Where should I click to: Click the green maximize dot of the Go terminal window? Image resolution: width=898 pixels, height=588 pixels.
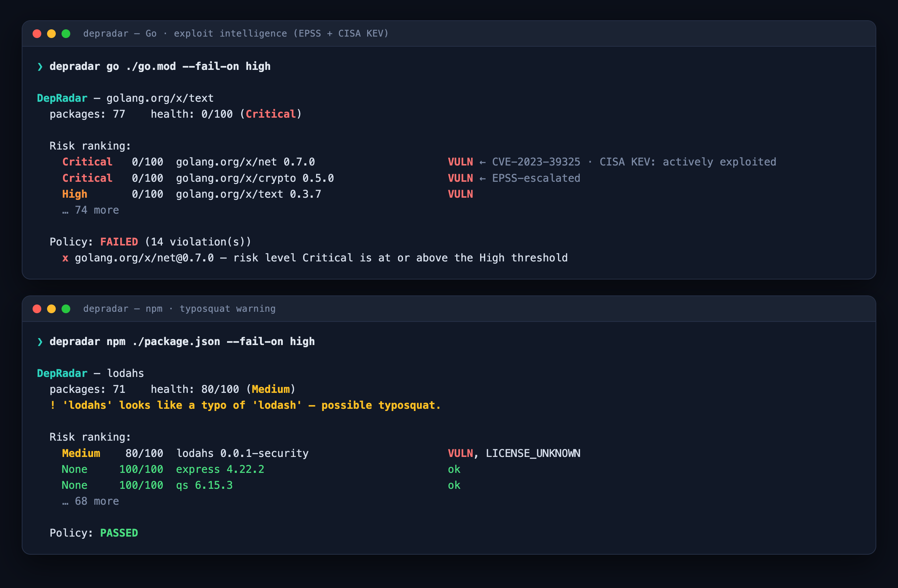coord(66,34)
